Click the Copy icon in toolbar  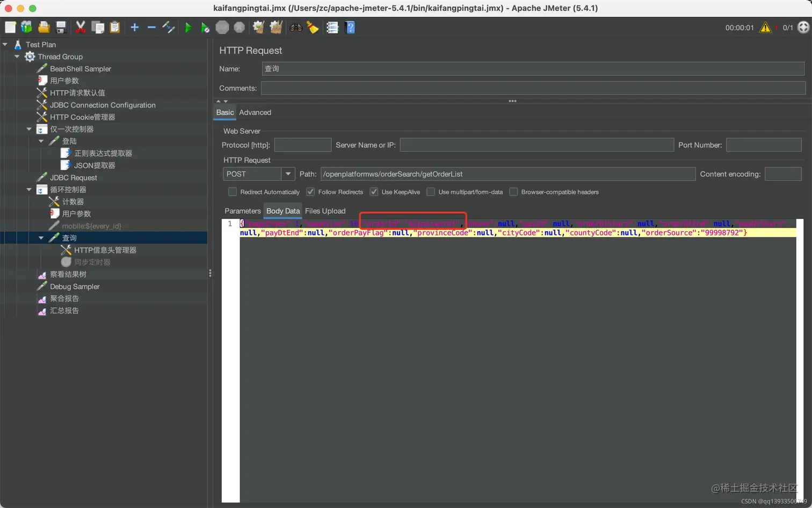tap(98, 27)
